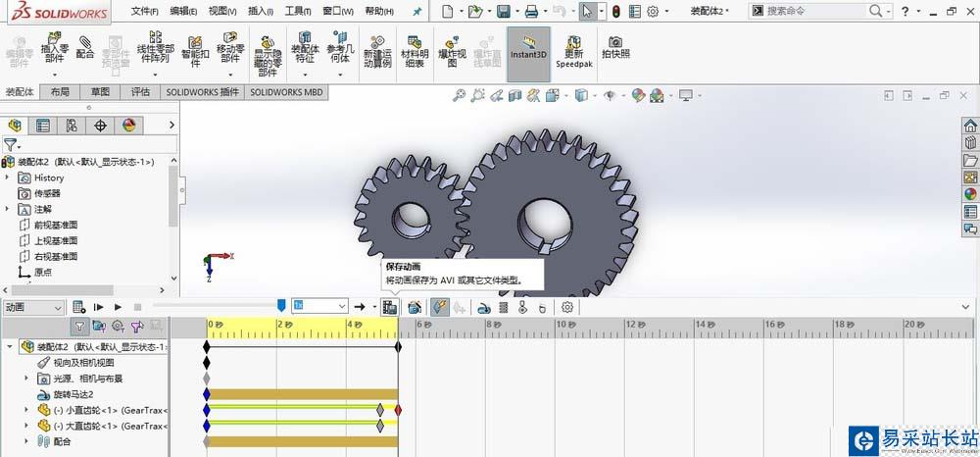Click the 搜索命令 search field
This screenshot has height=457, width=980.
[x=822, y=11]
